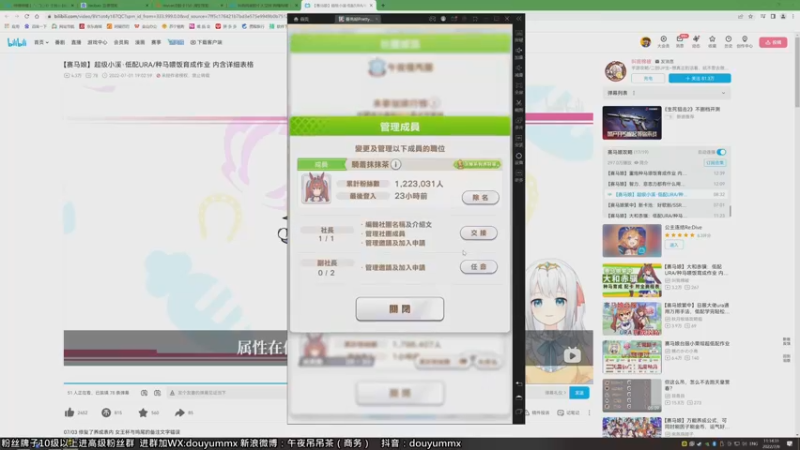The width and height of the screenshot is (800, 450).
Task: Open 番剧 in bilibili navigation
Action: (x=60, y=42)
